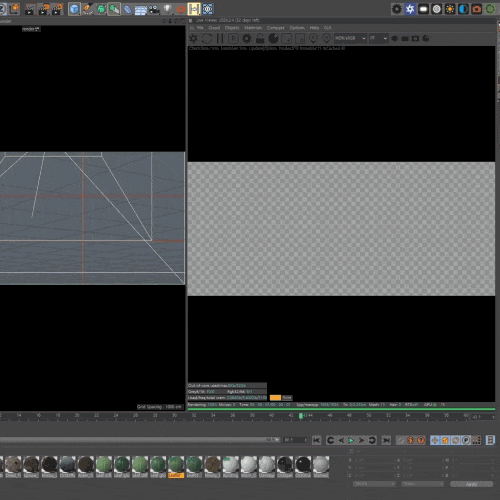Screen dimensions: 500x500
Task: Toggle the position keyframe recording button
Action: coord(435,440)
